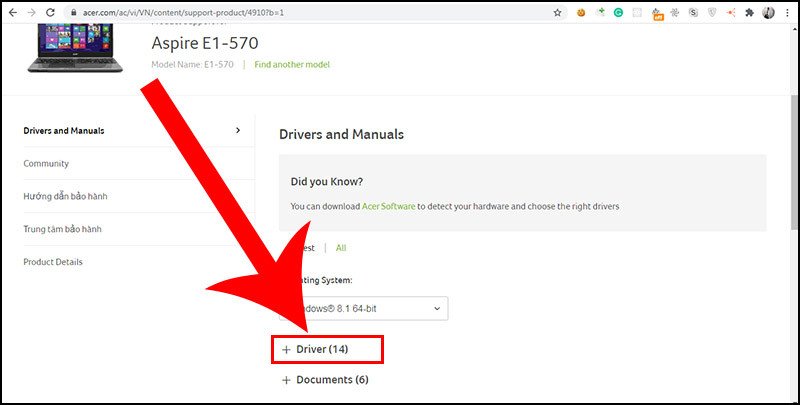
Task: Click the chevron beside Drivers and Manuals
Action: pyautogui.click(x=238, y=131)
